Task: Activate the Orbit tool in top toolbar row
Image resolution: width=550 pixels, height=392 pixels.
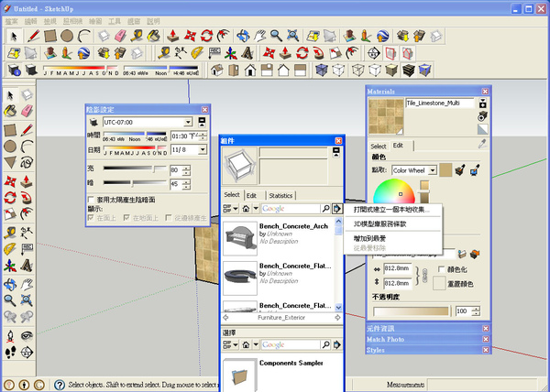Action: (243, 36)
